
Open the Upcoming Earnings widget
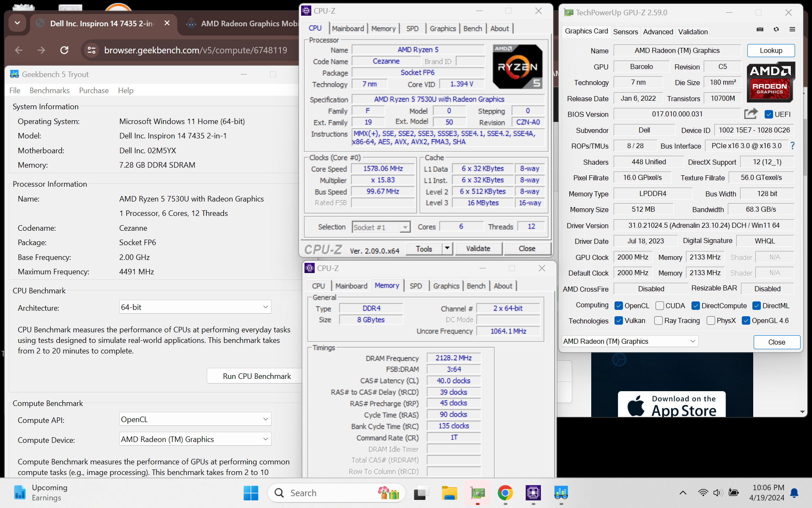tap(41, 493)
